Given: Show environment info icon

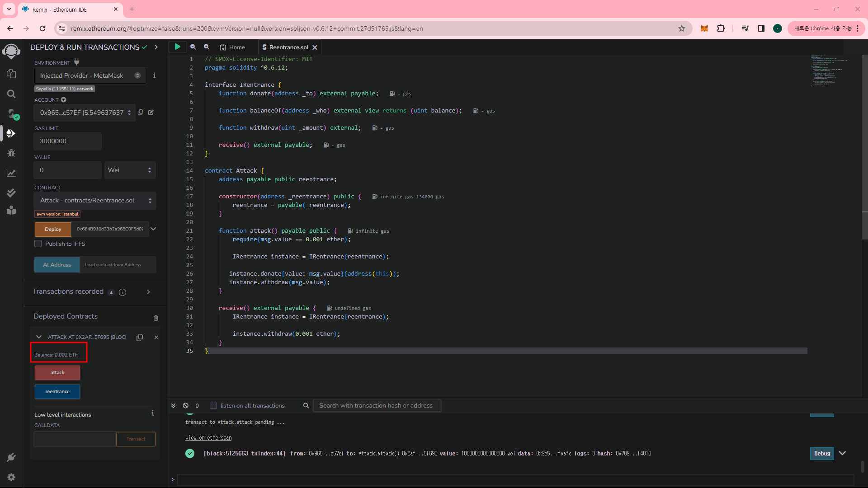Looking at the screenshot, I should click(154, 75).
